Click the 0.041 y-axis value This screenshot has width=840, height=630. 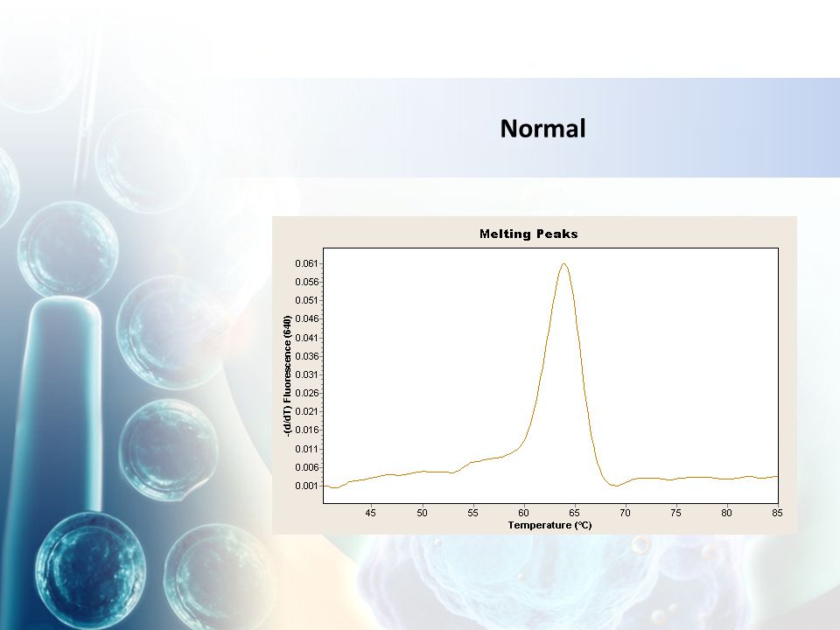(x=306, y=338)
